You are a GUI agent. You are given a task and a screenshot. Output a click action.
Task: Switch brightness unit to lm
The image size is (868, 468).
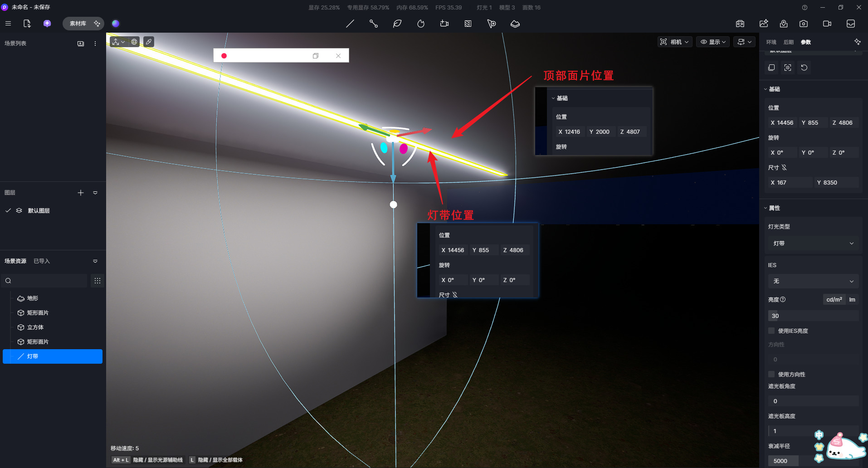click(852, 300)
